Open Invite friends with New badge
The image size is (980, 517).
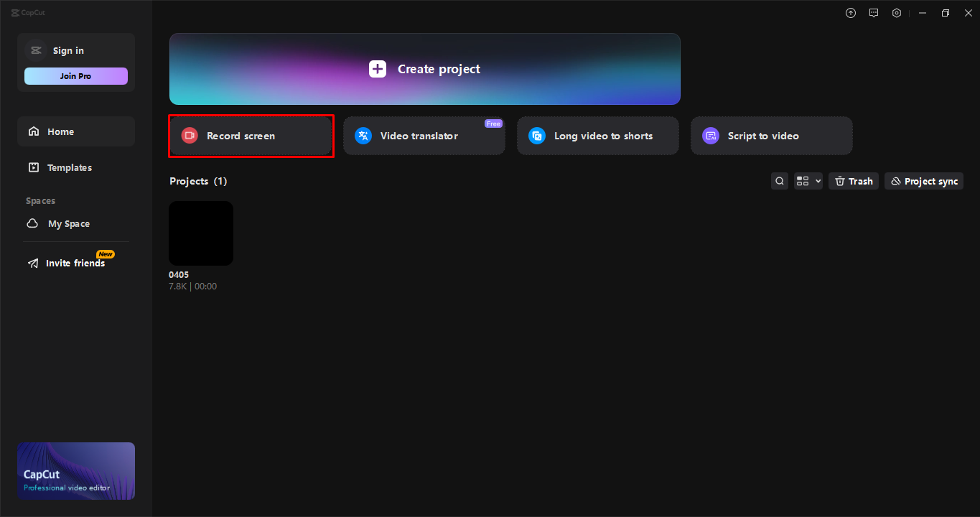(x=74, y=263)
